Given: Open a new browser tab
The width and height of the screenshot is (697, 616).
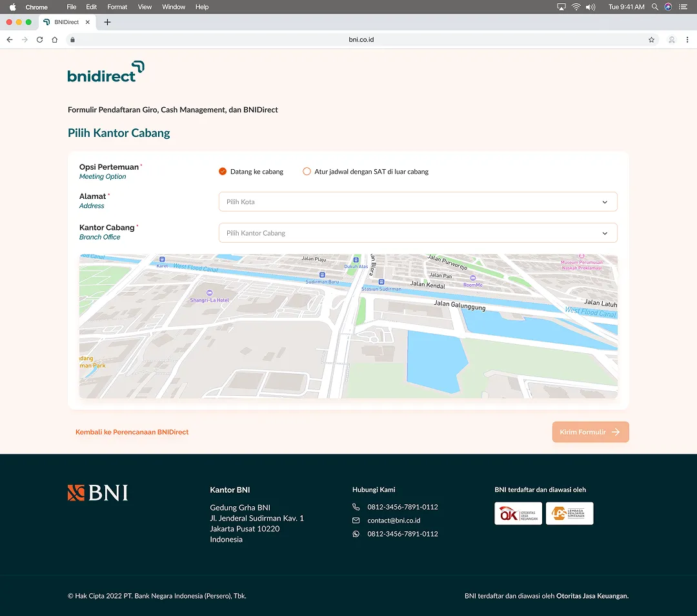Looking at the screenshot, I should (x=107, y=22).
